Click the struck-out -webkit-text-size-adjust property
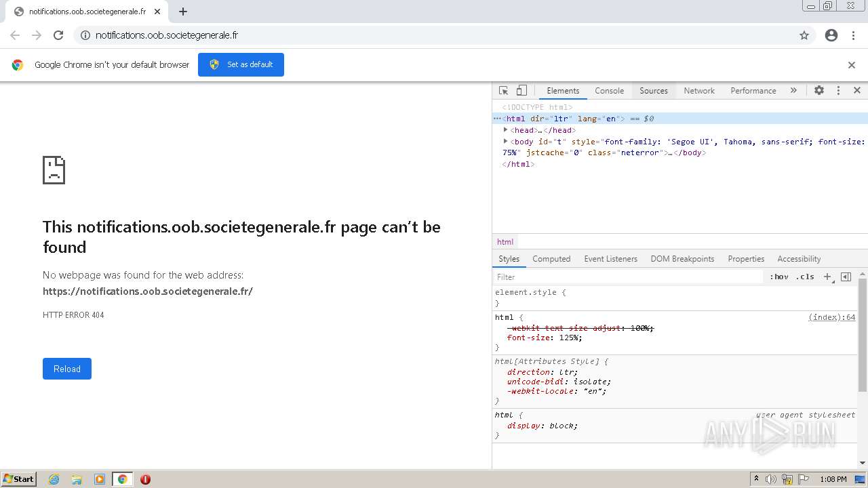868x488 pixels. 580,328
